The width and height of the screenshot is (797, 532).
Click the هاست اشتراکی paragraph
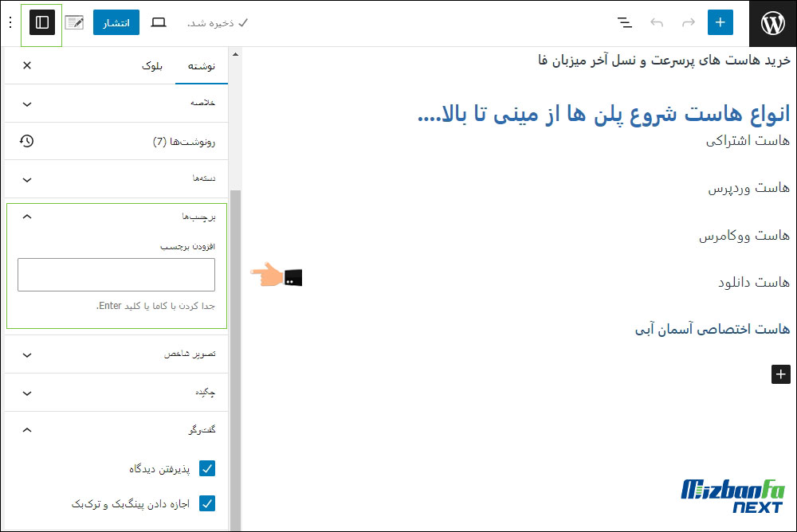click(x=748, y=141)
